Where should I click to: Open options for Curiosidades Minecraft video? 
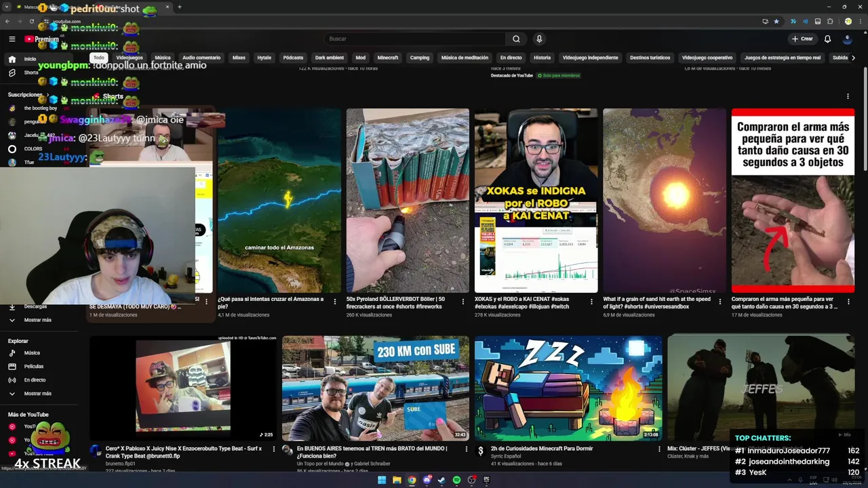658,449
